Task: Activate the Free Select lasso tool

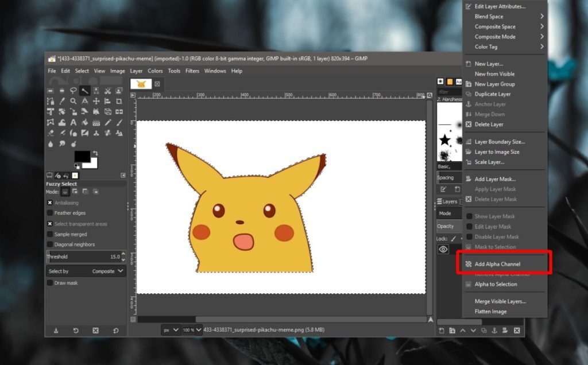Action: point(73,91)
